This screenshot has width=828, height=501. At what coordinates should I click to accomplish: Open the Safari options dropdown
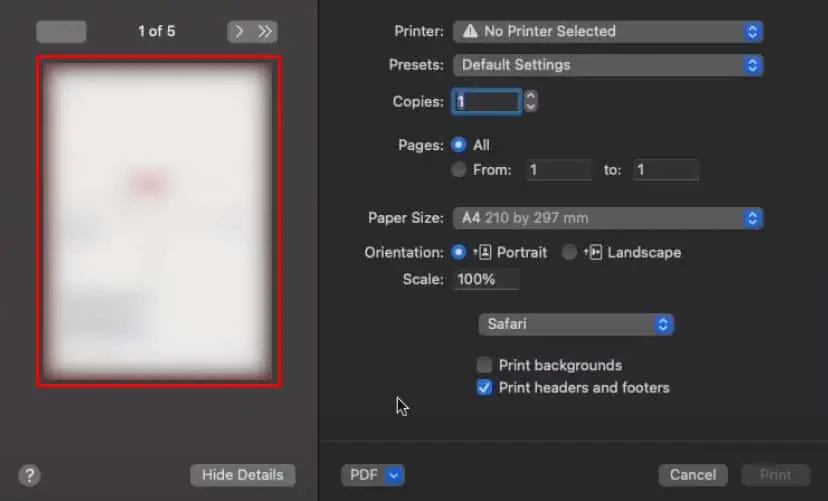coord(576,324)
